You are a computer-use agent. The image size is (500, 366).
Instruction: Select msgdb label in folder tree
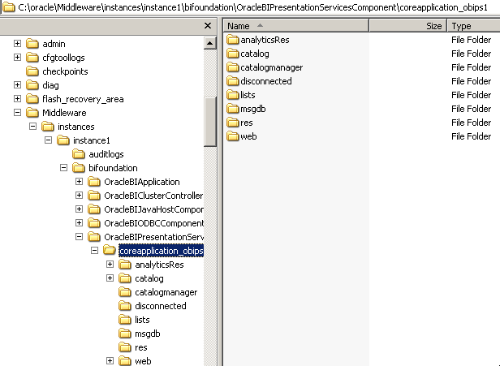147,334
